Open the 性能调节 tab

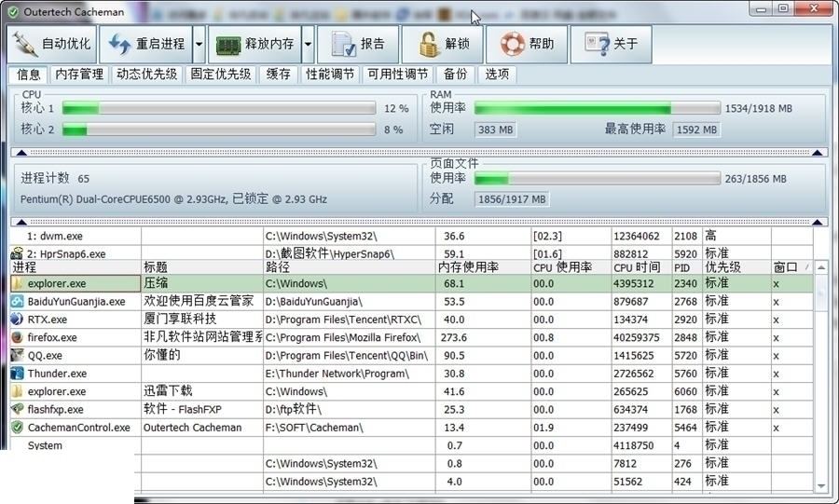click(x=330, y=75)
